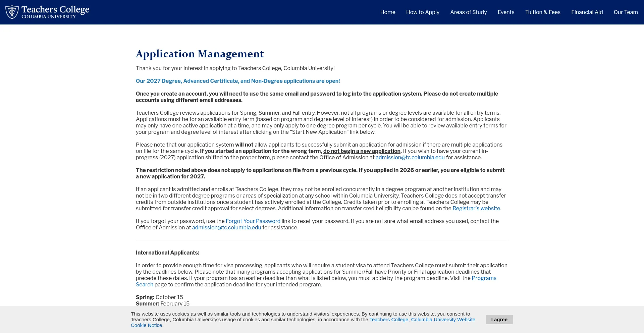This screenshot has height=333, width=644.
Task: Click the Application Management heading
Action: [200, 54]
